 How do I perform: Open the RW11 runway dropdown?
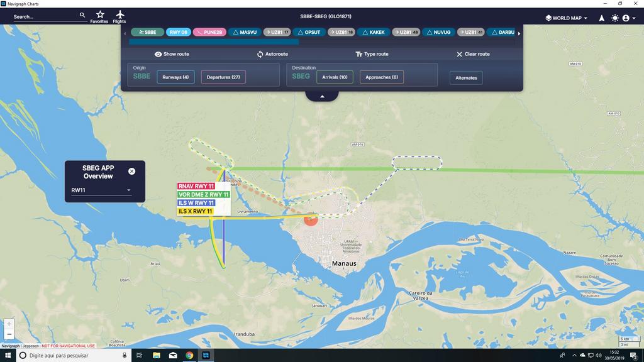tap(101, 190)
